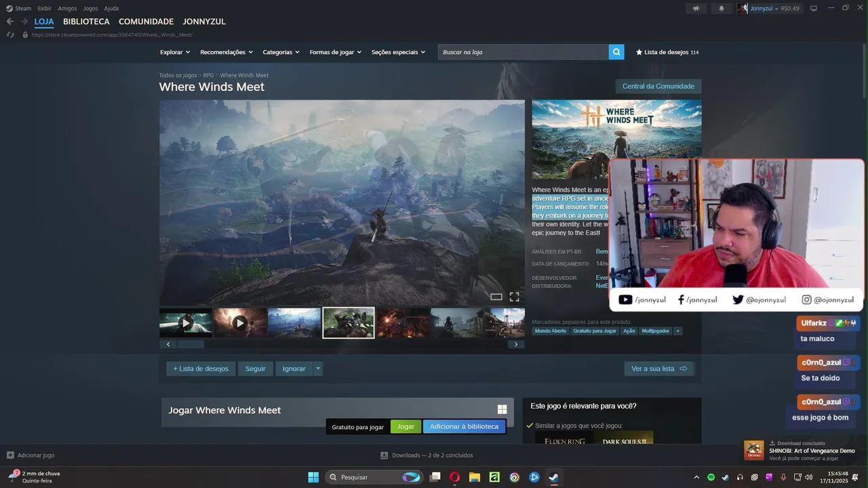868x488 pixels.
Task: Click the green Jogar button
Action: [x=406, y=427]
